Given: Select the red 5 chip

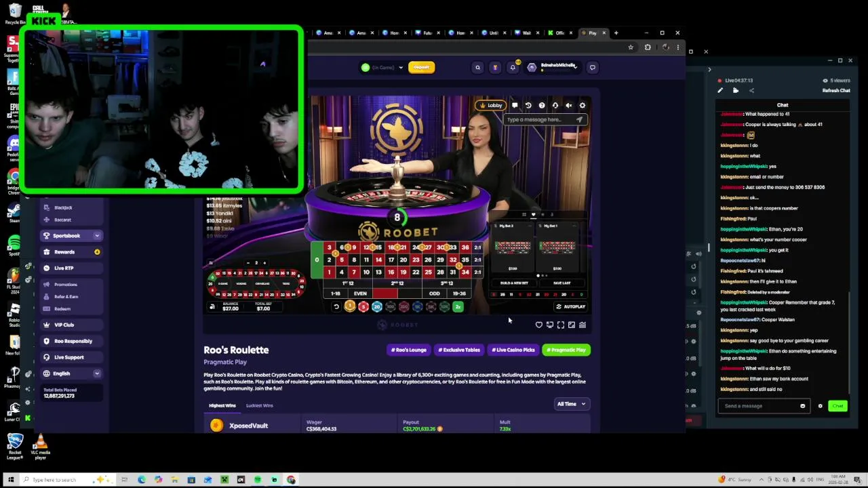Looking at the screenshot, I should [363, 307].
